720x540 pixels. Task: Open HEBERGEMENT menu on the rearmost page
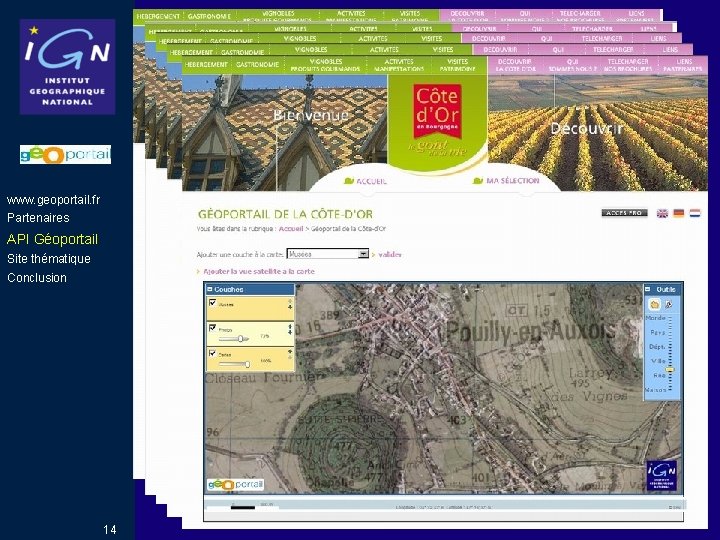tap(158, 17)
